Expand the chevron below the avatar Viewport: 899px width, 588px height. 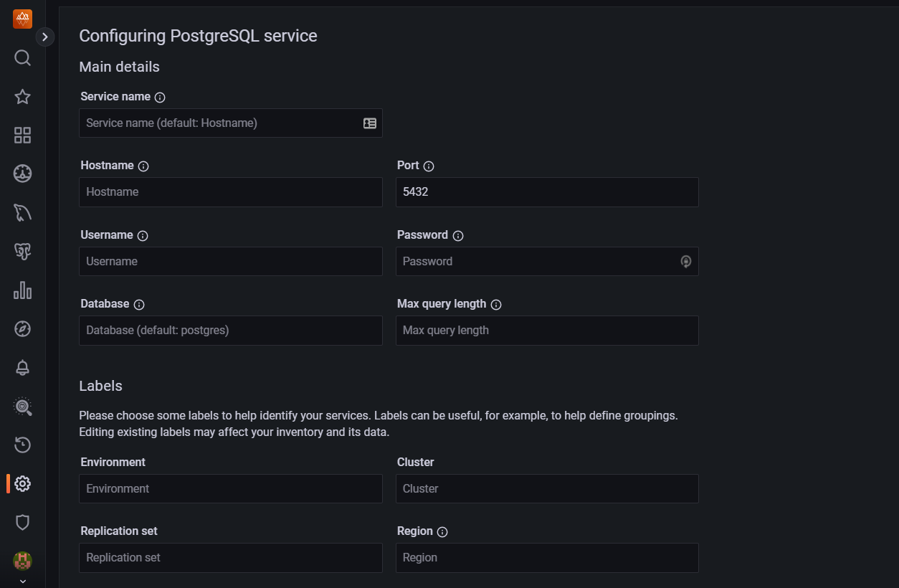pos(22,581)
